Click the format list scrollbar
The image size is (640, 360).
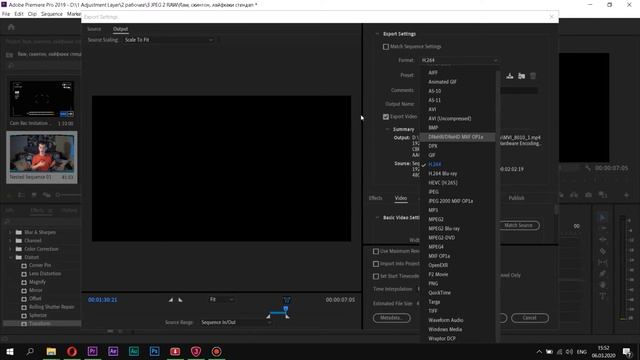(x=498, y=205)
